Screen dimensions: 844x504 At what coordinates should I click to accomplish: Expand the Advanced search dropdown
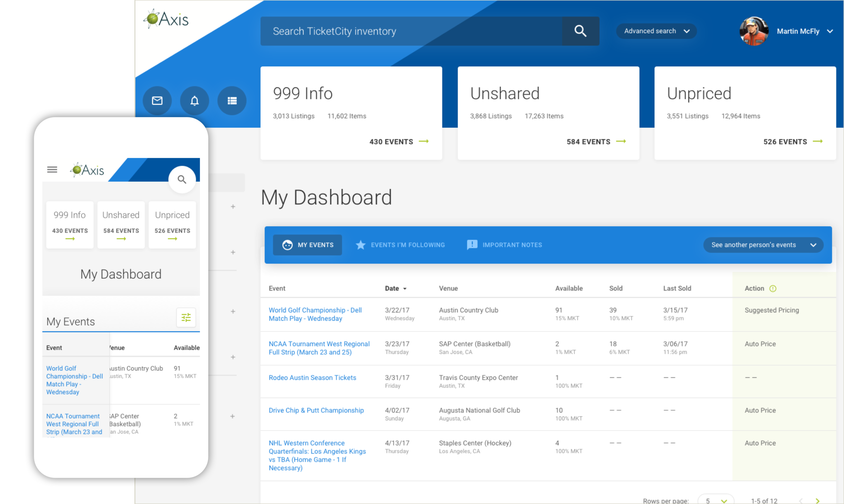pos(656,31)
